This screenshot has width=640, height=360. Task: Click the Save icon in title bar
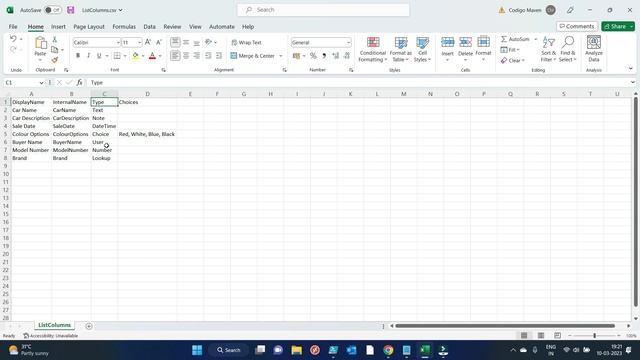point(71,10)
